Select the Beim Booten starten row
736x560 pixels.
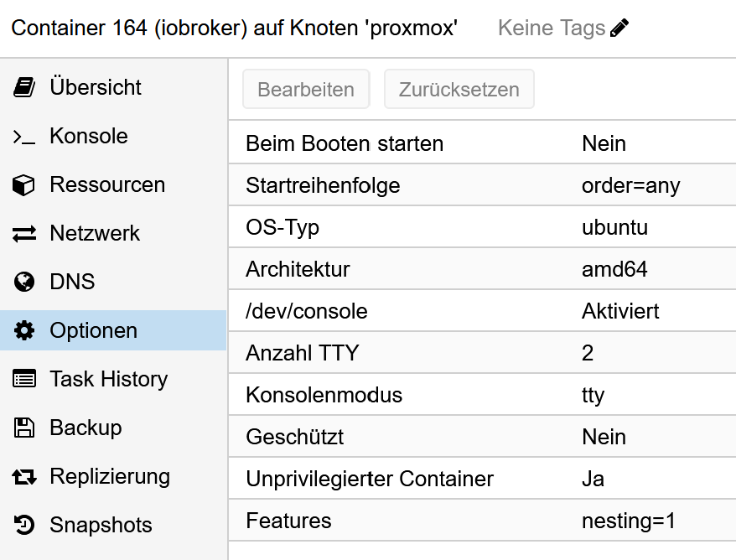[482, 143]
